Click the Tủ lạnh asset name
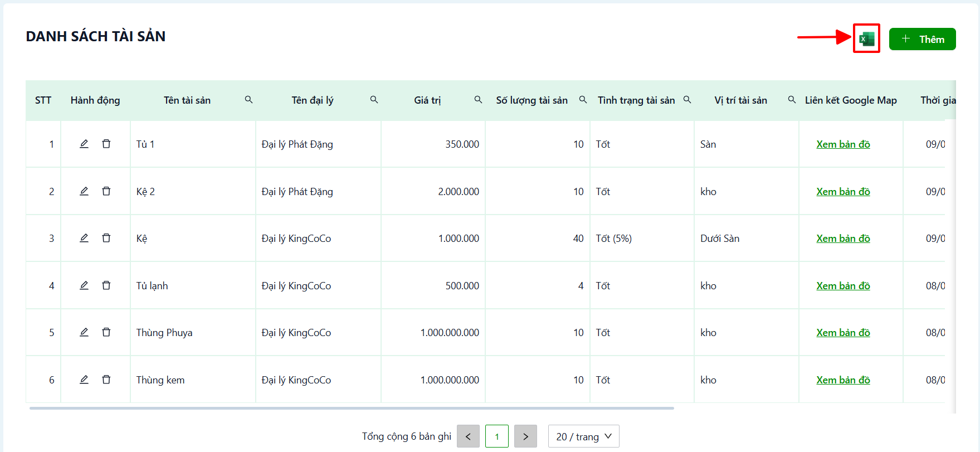Viewport: 980px width, 452px height. click(x=152, y=286)
